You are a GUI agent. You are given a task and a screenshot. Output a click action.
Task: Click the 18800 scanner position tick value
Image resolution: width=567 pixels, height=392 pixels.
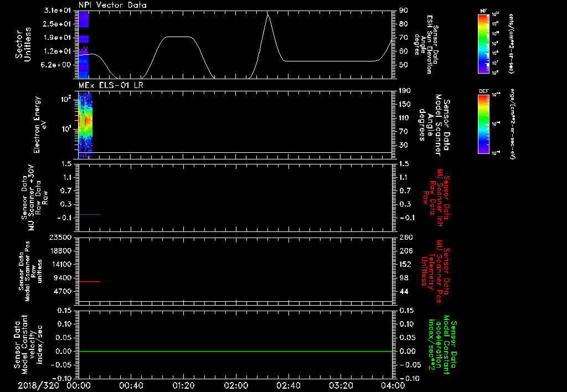click(60, 251)
